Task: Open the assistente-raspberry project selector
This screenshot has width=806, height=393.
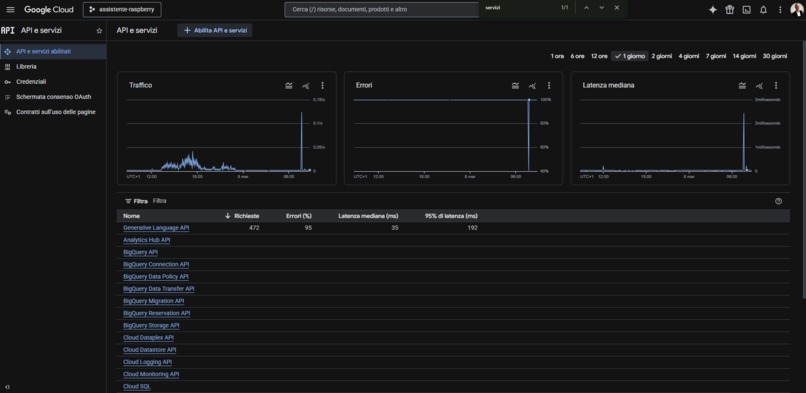Action: pyautogui.click(x=122, y=10)
